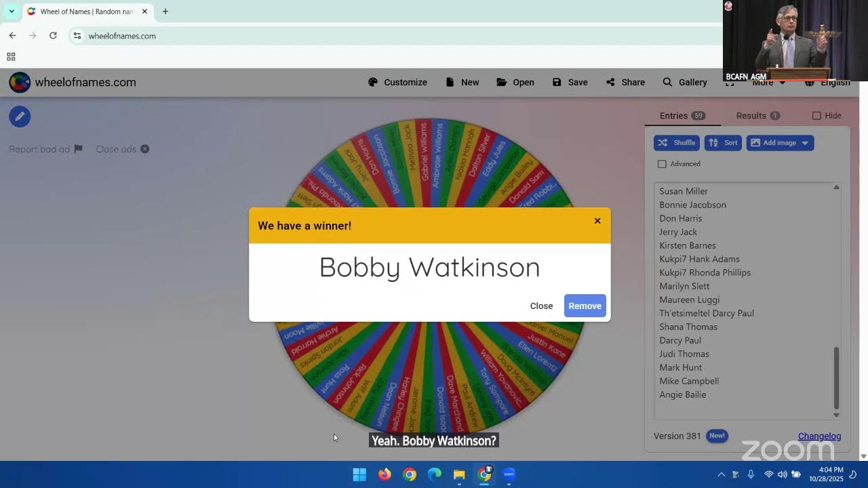This screenshot has width=868, height=488.
Task: Switch to the Results tab
Action: click(757, 116)
